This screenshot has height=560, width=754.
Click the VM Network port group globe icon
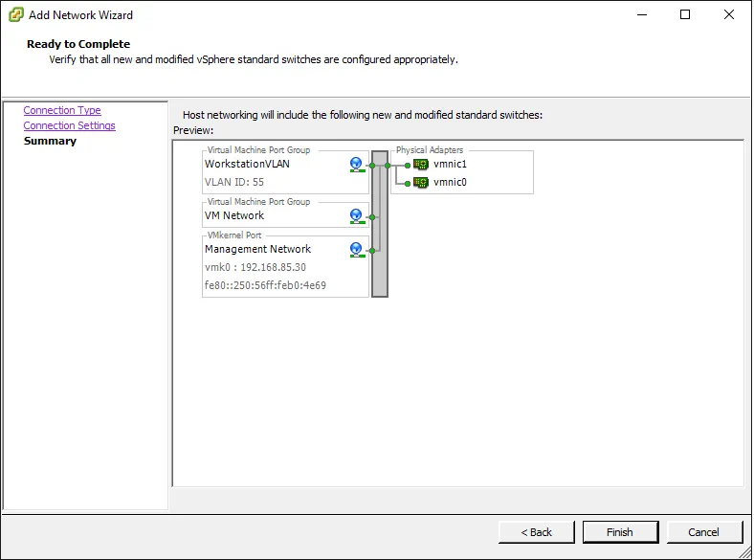357,216
